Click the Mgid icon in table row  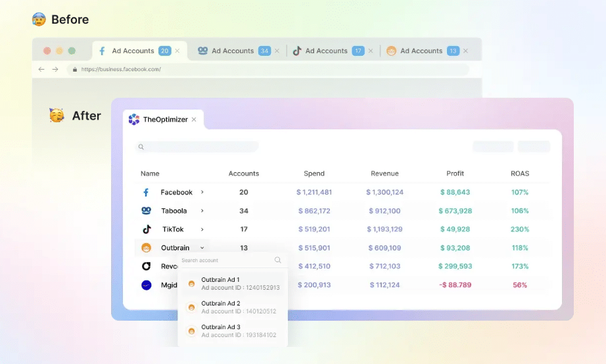(x=147, y=285)
